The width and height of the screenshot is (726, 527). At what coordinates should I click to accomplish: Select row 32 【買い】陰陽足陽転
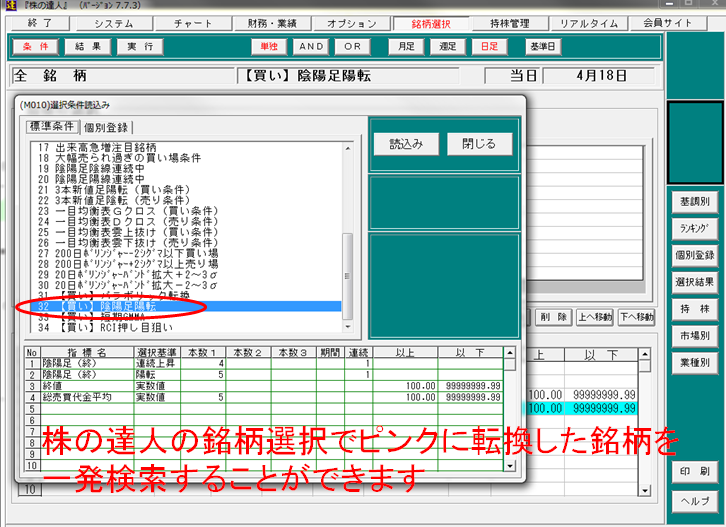click(186, 307)
